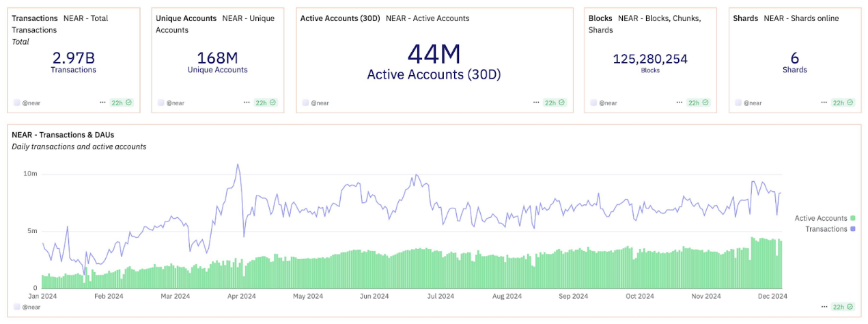Click the 22h freshness badge on Unique Accounts card
Viewport: 868px width, 324px height.
pyautogui.click(x=266, y=103)
